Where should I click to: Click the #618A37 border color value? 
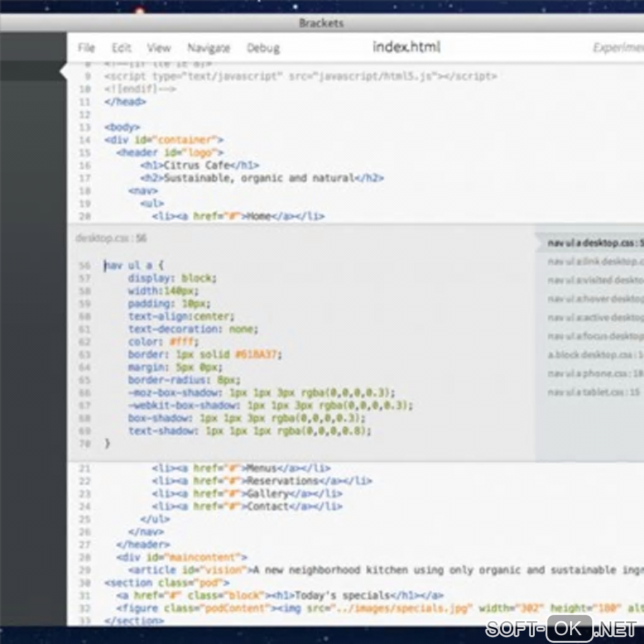tap(257, 354)
